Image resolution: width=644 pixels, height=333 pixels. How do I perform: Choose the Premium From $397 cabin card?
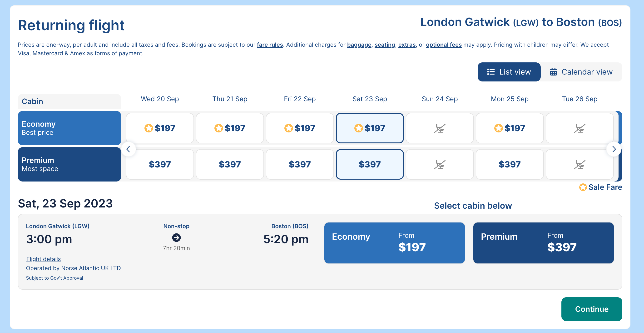point(543,243)
